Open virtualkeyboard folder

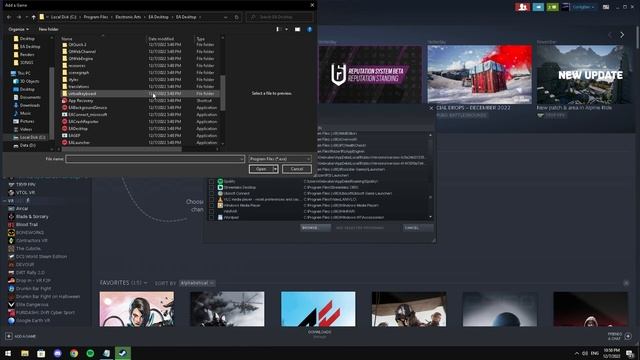point(82,94)
